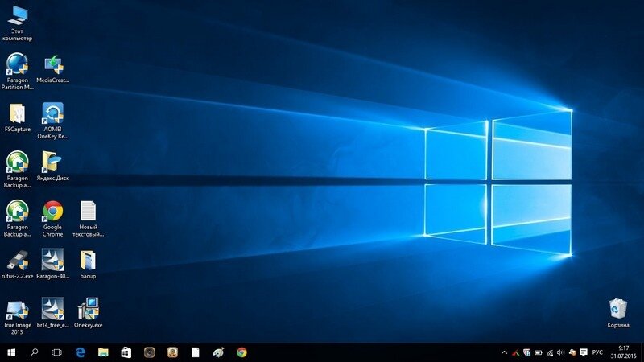Click the blank white document taskbar icon

click(x=196, y=352)
